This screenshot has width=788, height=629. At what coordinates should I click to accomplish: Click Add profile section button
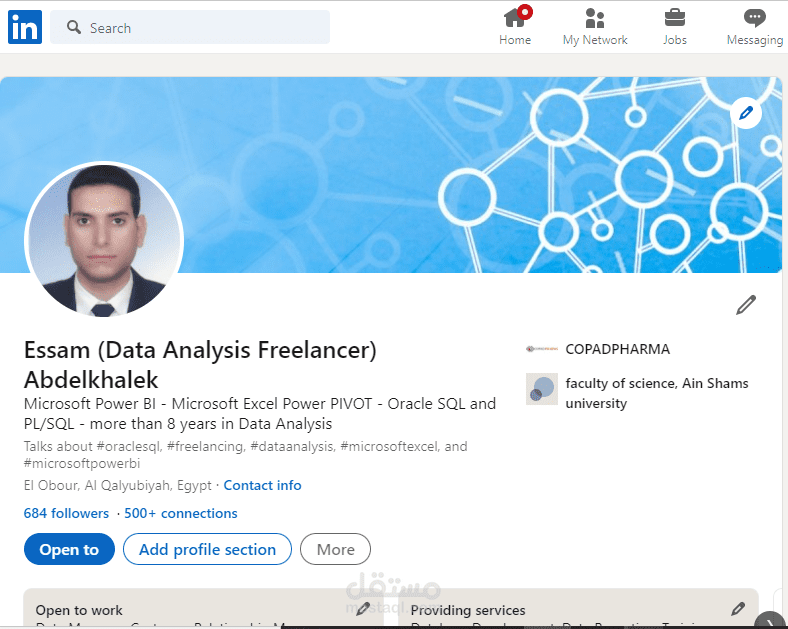[208, 549]
